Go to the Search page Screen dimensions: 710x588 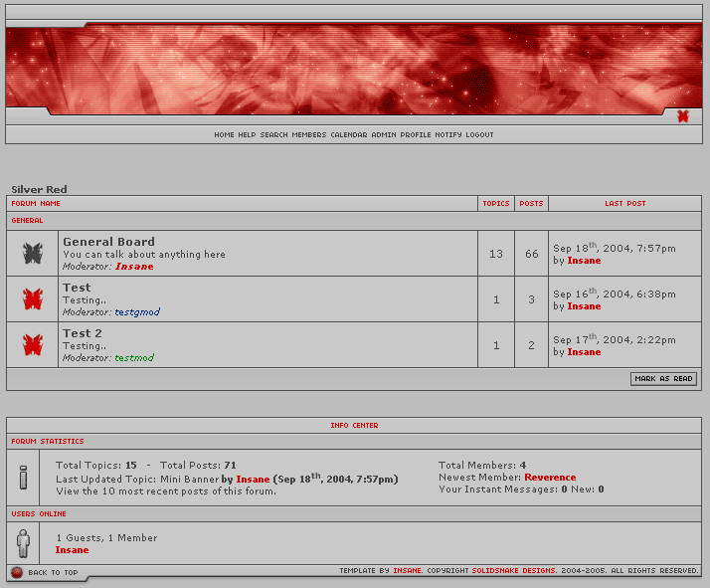pyautogui.click(x=273, y=135)
